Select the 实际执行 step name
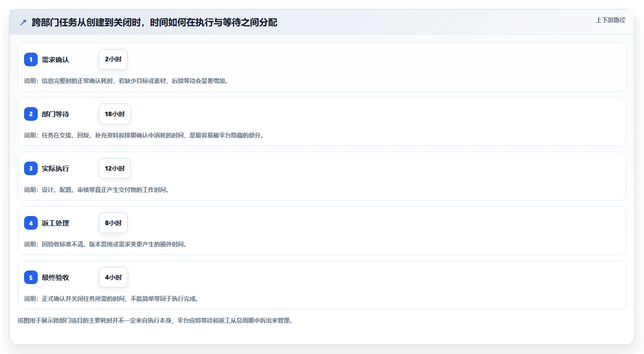Screen dimensions: 644x354 click(55, 168)
